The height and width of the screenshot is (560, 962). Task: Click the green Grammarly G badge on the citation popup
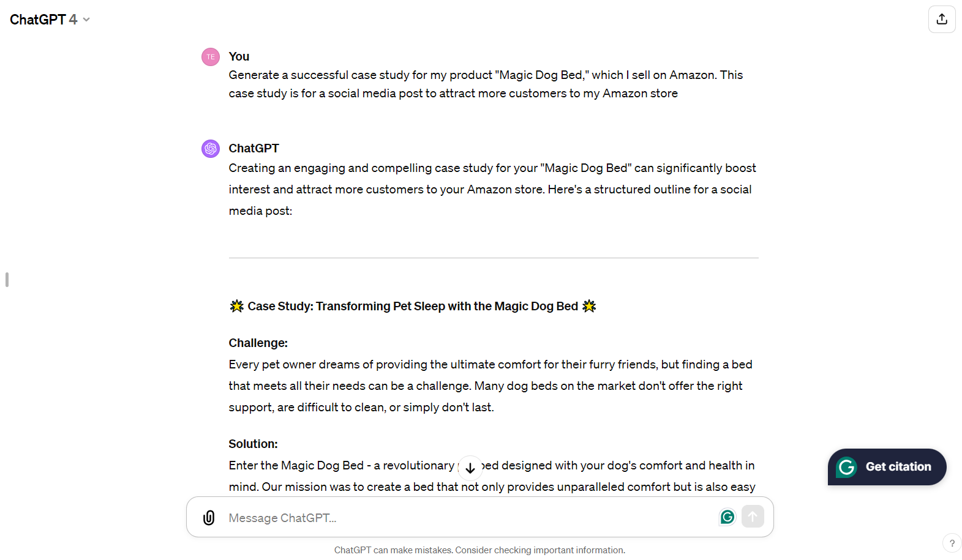pyautogui.click(x=846, y=466)
